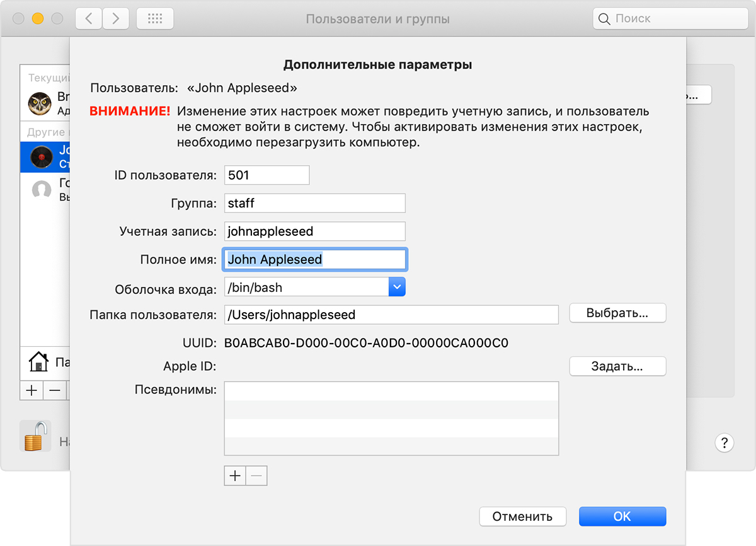Click the Выбрать… button
The width and height of the screenshot is (756, 546).
tap(617, 313)
